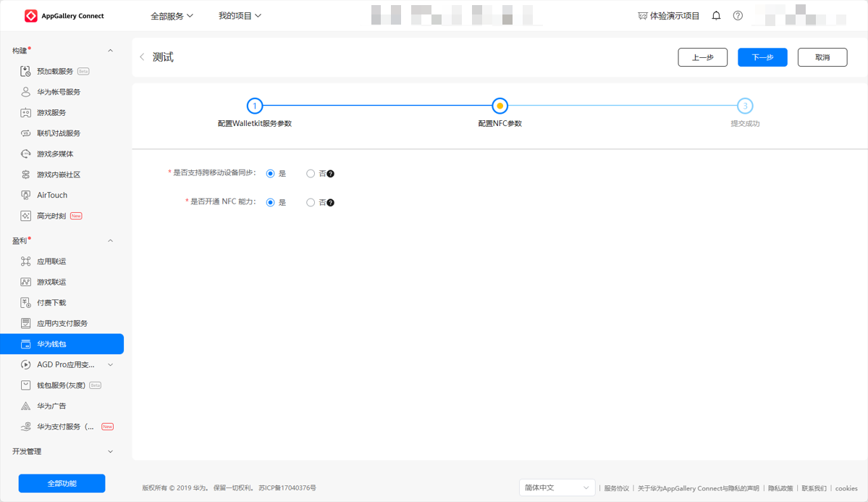Click the 下一步 button
This screenshot has width=868, height=502.
coord(762,57)
